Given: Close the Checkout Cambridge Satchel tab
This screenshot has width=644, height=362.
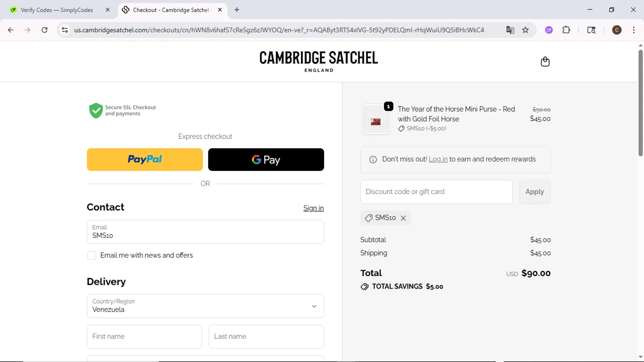Looking at the screenshot, I should [220, 9].
